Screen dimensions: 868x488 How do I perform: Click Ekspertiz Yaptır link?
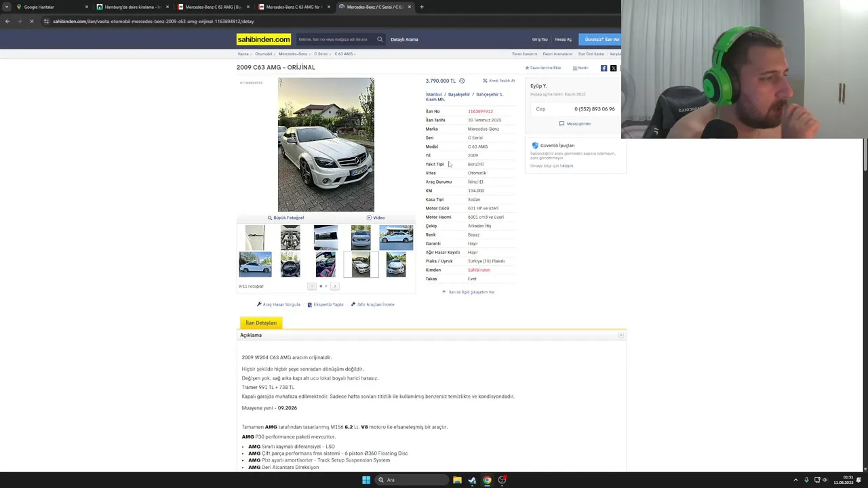coord(325,304)
